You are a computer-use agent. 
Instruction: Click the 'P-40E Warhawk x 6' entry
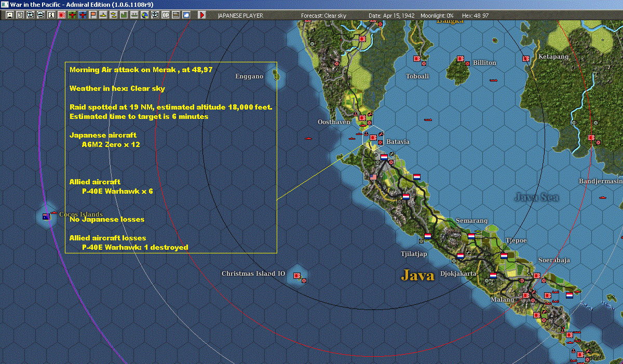pyautogui.click(x=117, y=191)
